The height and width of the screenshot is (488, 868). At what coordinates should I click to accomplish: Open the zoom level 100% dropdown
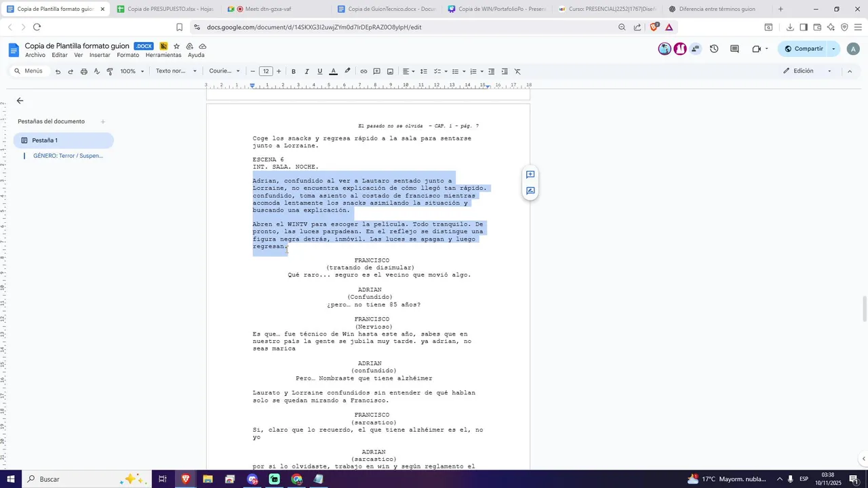coord(132,71)
